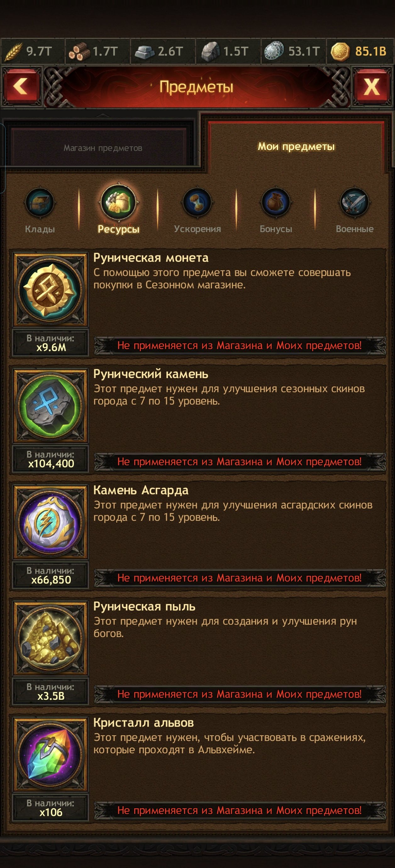Select the Ресурсы category icon

tap(118, 203)
